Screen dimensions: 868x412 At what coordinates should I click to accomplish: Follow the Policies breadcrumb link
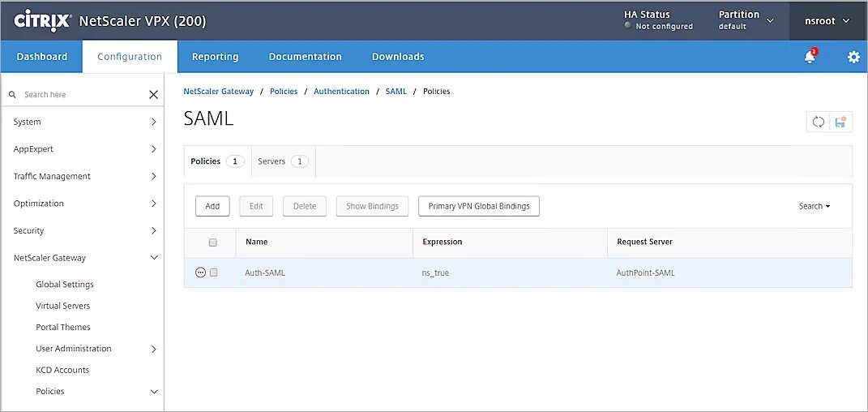[284, 92]
